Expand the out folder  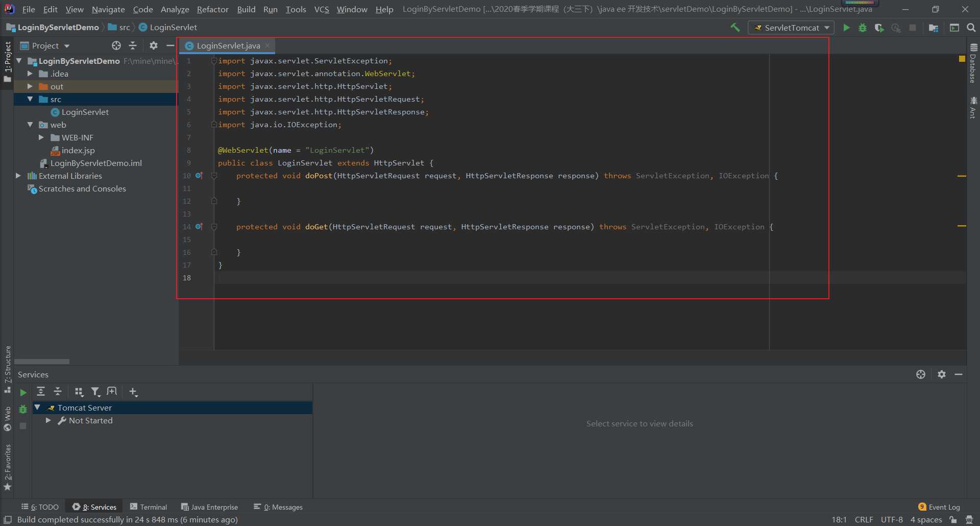tap(30, 86)
